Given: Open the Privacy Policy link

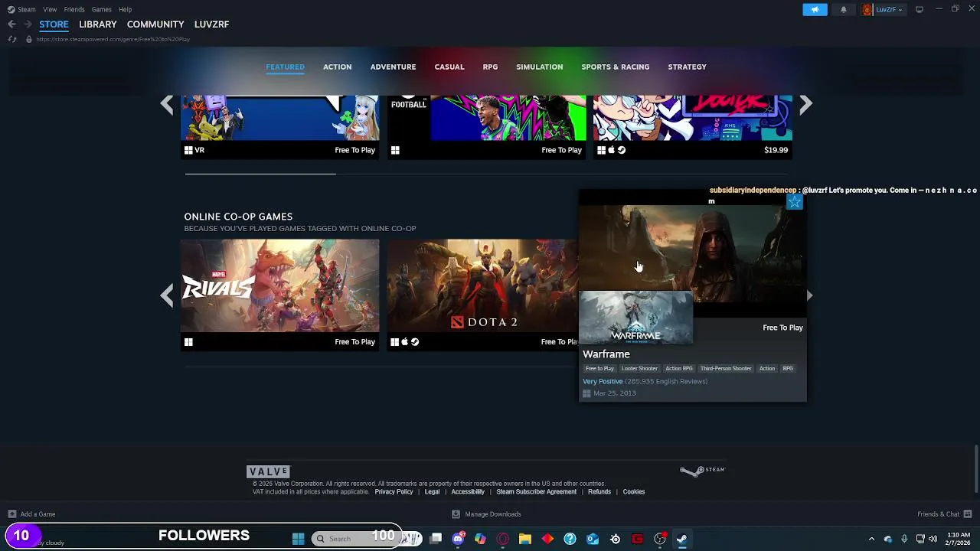Looking at the screenshot, I should pyautogui.click(x=394, y=492).
